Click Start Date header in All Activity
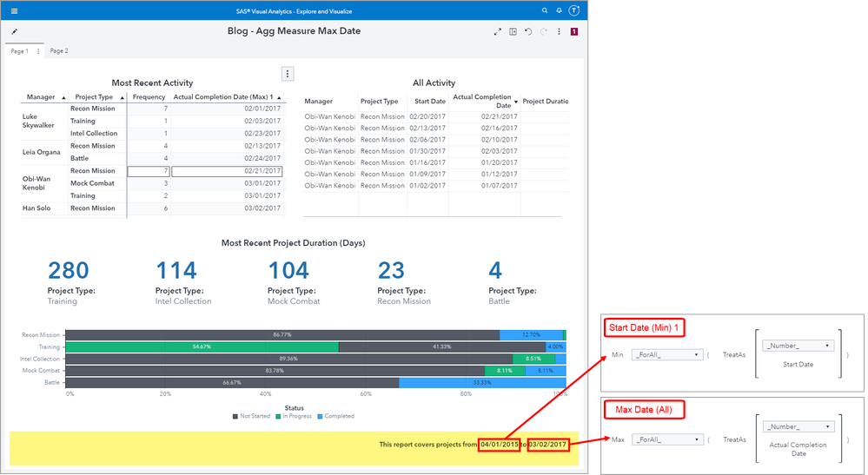This screenshot has width=868, height=475. click(430, 102)
